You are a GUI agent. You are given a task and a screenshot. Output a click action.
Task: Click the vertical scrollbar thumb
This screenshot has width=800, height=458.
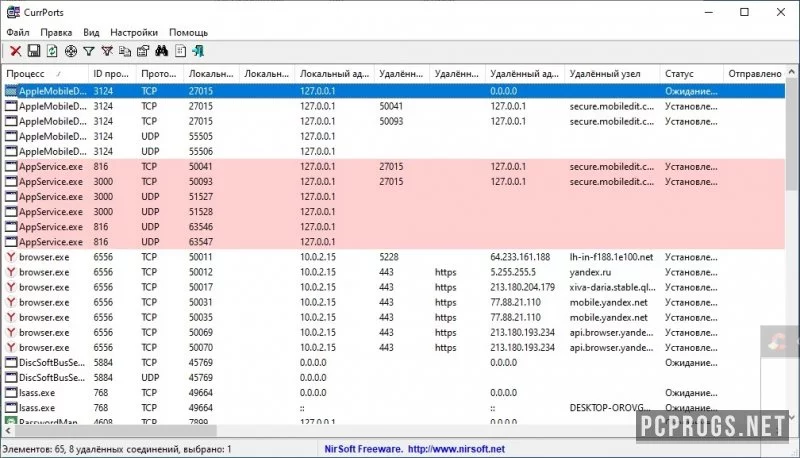792,136
